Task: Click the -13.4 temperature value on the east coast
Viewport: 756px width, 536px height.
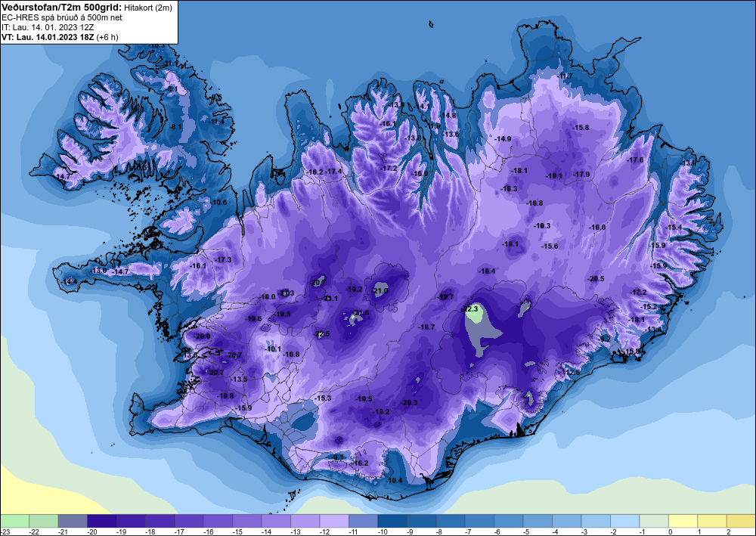Action: coord(654,329)
